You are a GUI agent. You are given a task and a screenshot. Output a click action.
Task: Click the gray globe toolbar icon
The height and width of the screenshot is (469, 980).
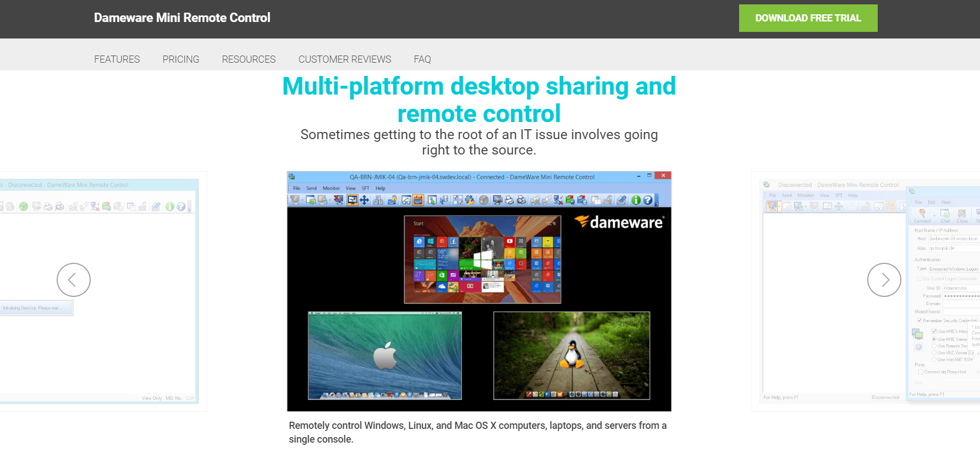click(483, 200)
